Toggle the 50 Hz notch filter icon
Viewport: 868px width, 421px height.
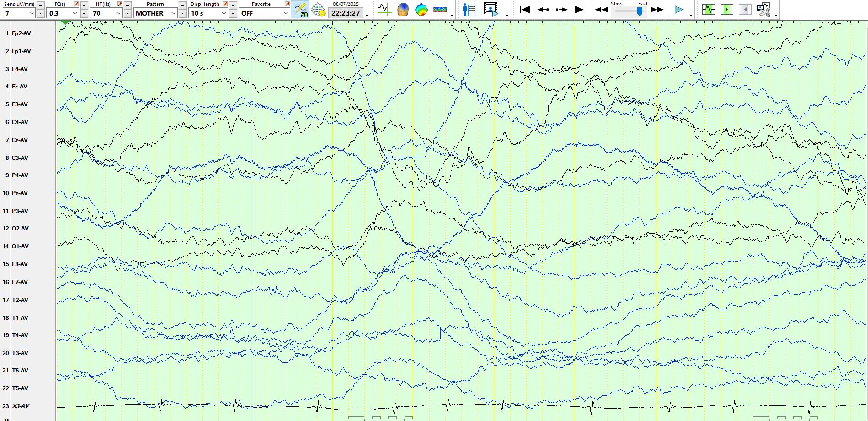[x=300, y=9]
